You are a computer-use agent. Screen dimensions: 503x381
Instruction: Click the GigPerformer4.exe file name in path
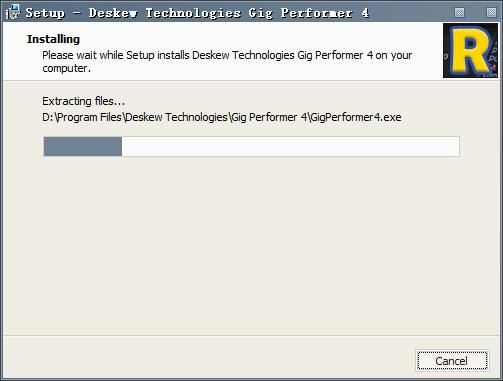[x=356, y=117]
